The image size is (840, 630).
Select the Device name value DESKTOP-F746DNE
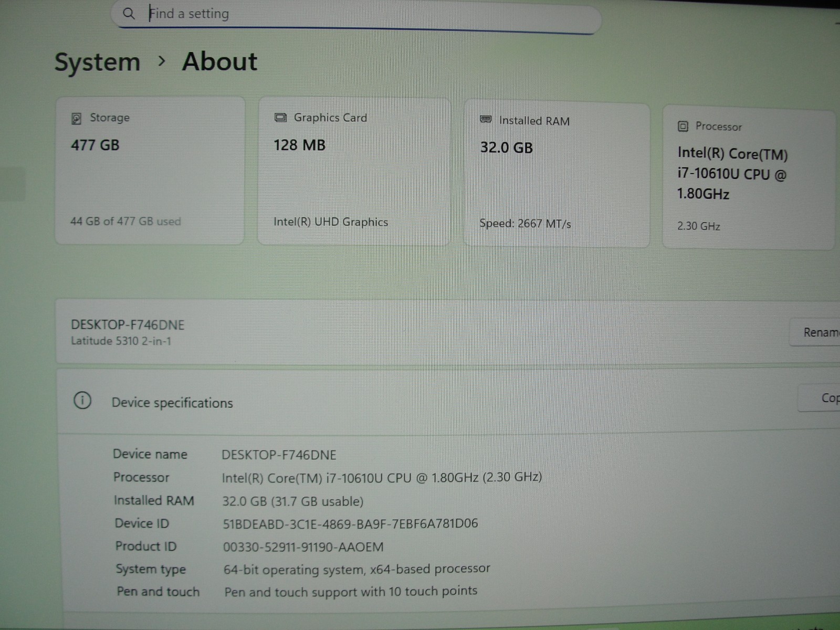(x=279, y=455)
